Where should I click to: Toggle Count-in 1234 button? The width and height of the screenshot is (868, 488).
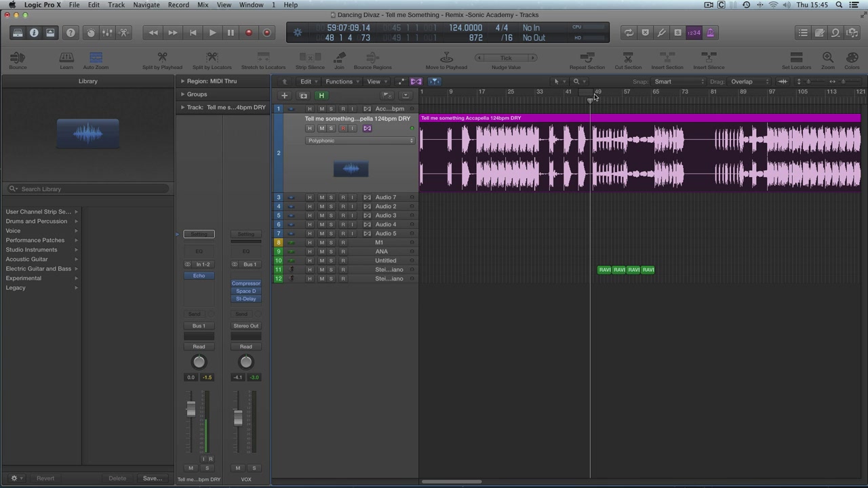click(x=694, y=33)
